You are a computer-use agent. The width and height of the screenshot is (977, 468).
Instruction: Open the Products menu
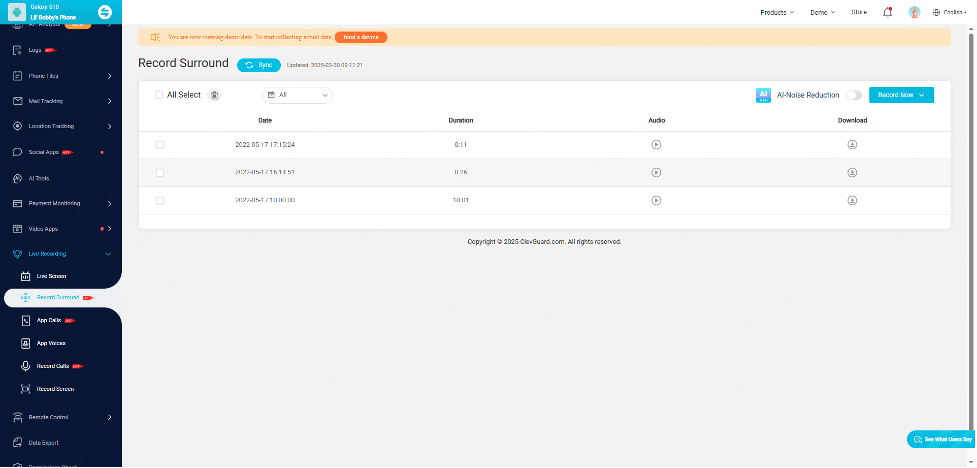pyautogui.click(x=777, y=12)
